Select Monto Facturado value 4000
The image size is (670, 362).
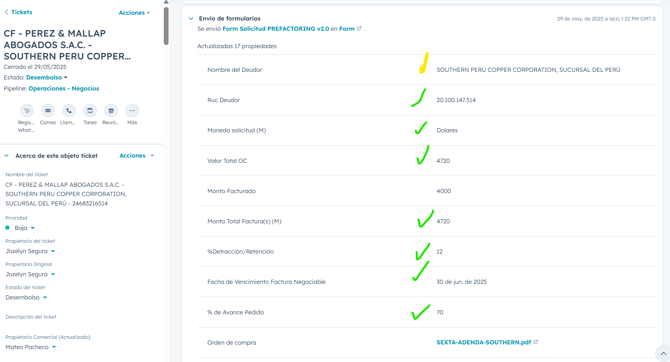coord(444,191)
